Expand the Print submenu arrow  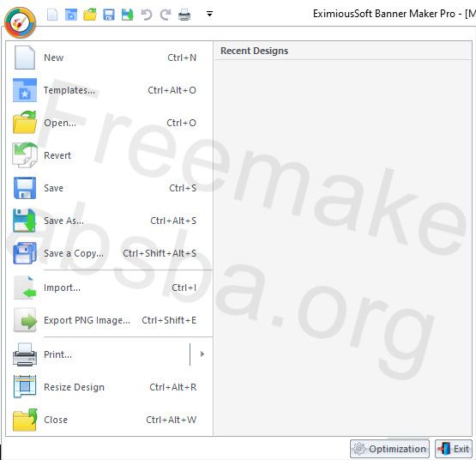point(202,354)
